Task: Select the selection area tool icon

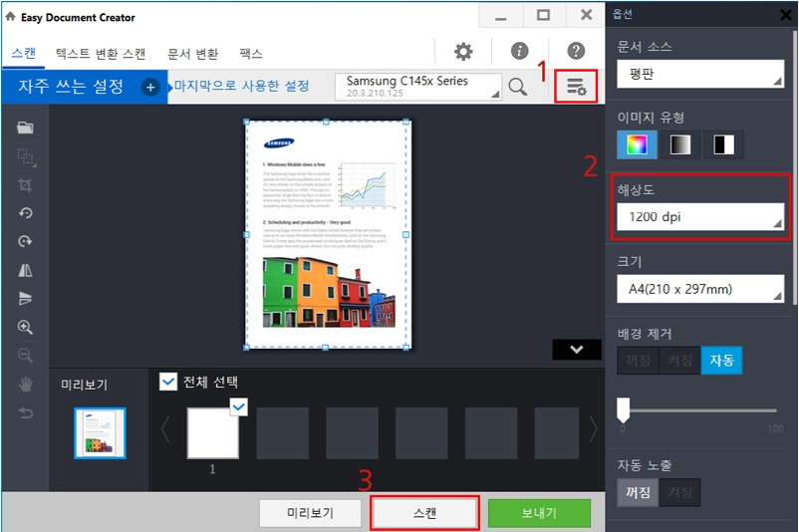Action: pyautogui.click(x=25, y=156)
